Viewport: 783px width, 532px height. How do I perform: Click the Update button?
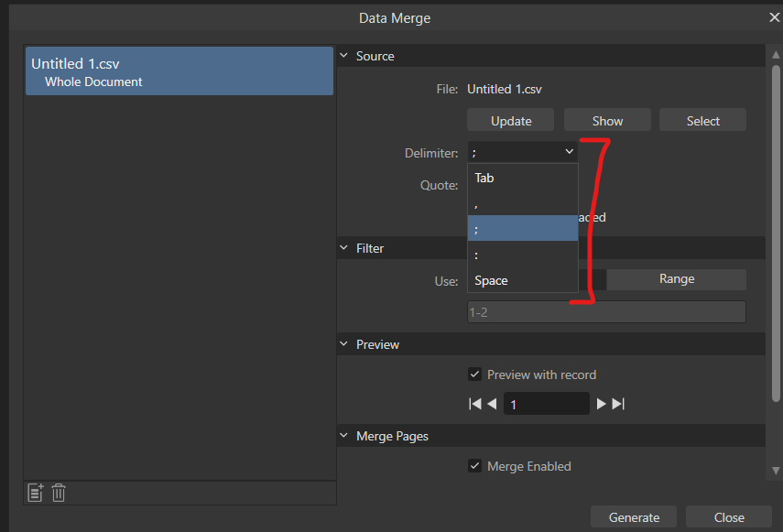[510, 119]
